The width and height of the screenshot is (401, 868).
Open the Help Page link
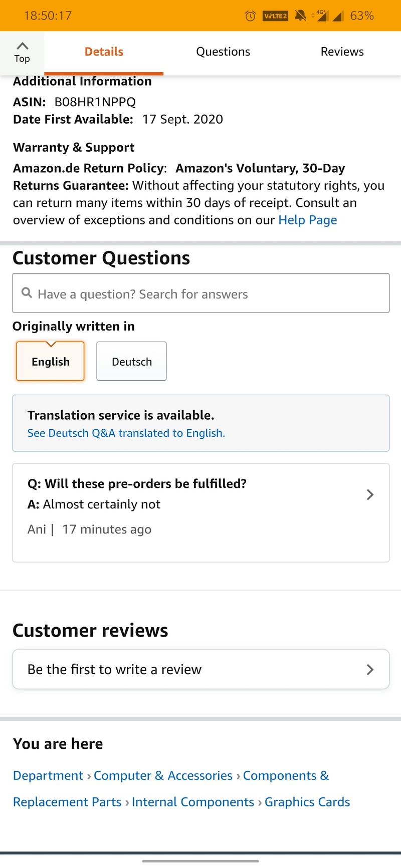click(x=307, y=220)
